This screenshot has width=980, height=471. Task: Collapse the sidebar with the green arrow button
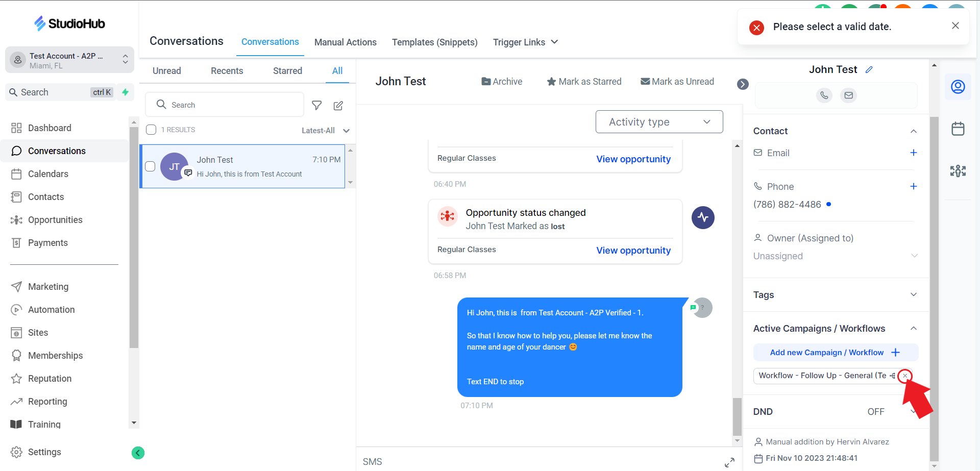point(138,453)
